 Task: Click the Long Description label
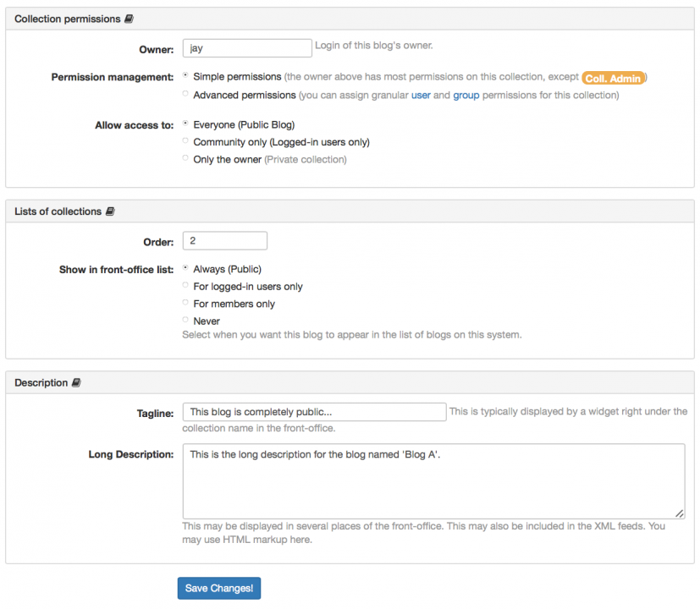point(131,454)
